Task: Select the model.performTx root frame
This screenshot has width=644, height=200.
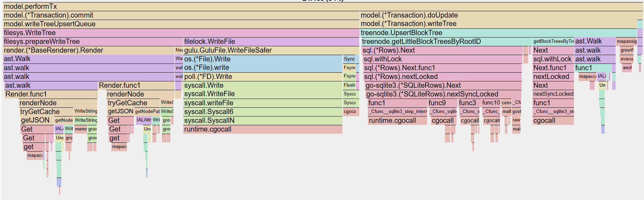Action: click(x=323, y=7)
